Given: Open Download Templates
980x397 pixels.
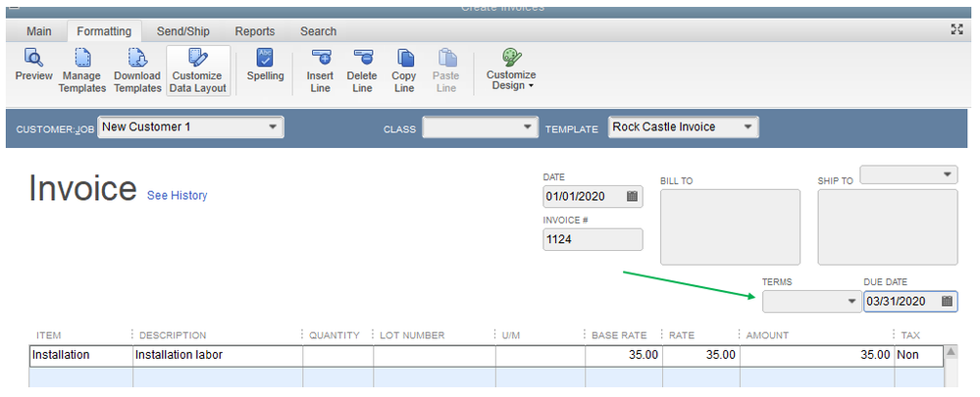Looking at the screenshot, I should [x=137, y=72].
